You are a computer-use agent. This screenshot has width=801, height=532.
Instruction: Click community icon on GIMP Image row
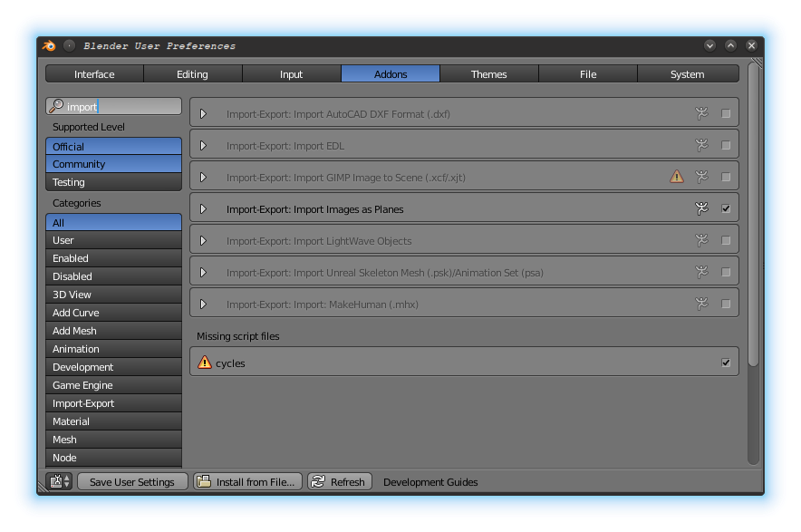click(702, 177)
